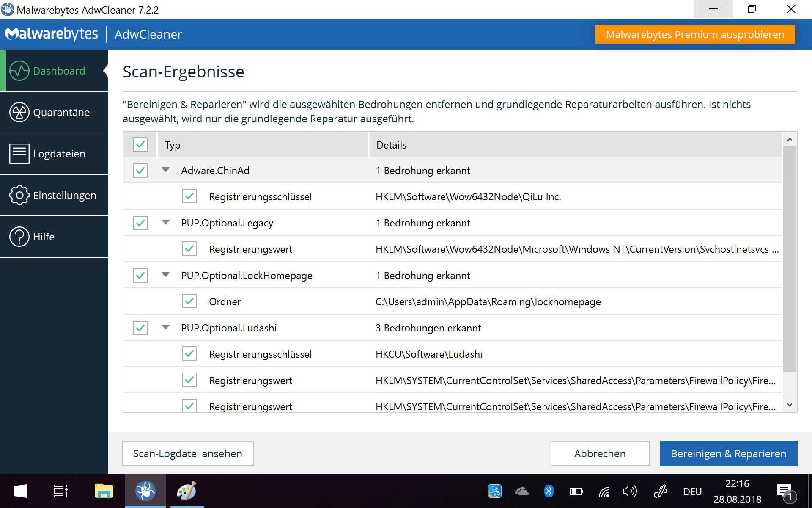This screenshot has width=812, height=508.
Task: Click the PUP.Optional.Ludashi row label
Action: coord(229,328)
